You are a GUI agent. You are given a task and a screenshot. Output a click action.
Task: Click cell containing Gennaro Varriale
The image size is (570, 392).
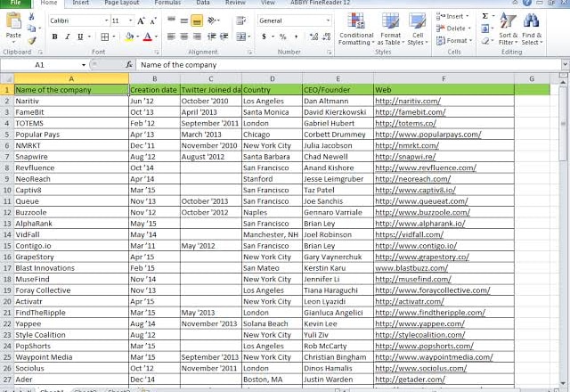pos(338,212)
